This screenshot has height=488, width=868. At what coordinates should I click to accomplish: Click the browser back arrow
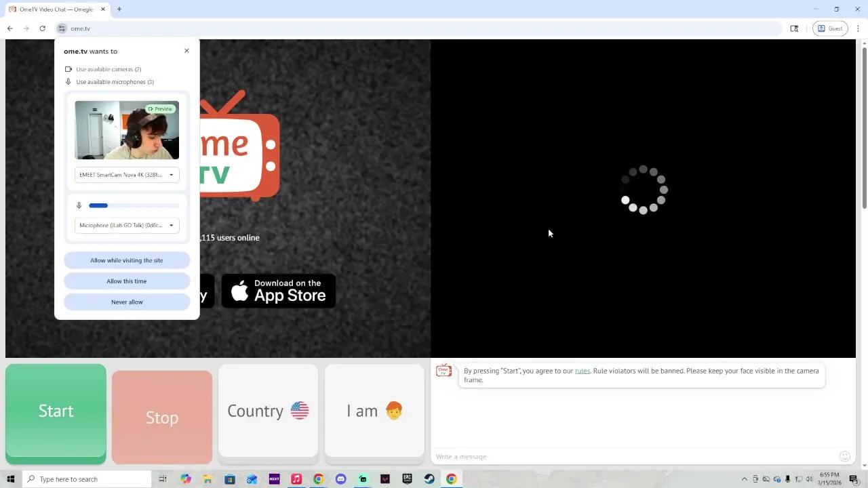tap(10, 28)
